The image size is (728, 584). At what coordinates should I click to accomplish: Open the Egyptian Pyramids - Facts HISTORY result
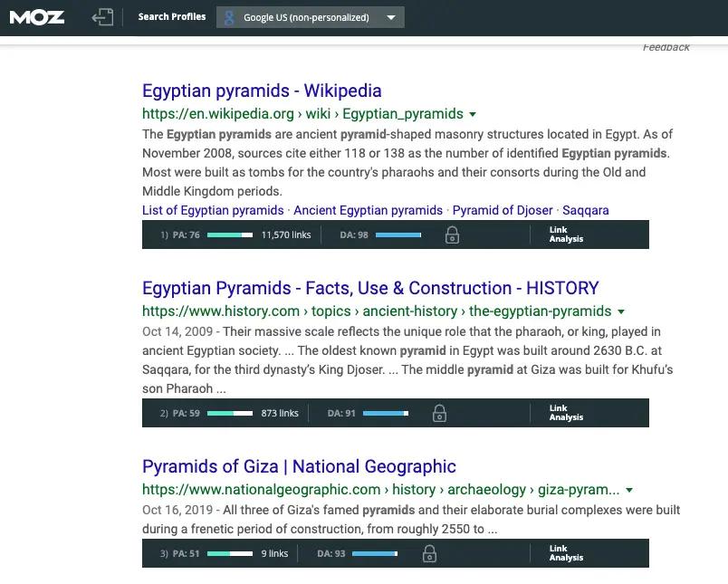(x=370, y=288)
